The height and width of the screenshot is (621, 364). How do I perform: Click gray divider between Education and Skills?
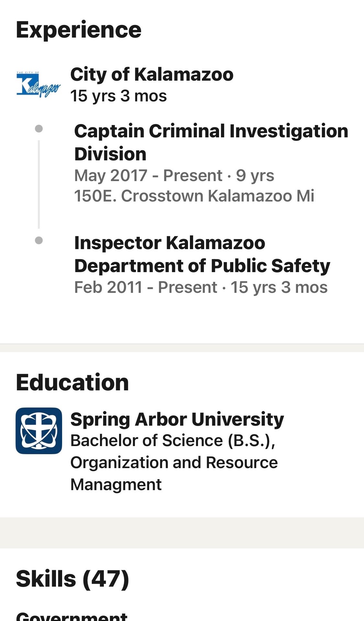click(182, 533)
